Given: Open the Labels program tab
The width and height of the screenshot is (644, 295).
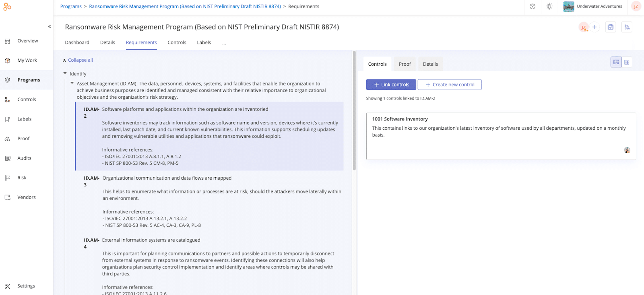Looking at the screenshot, I should click(x=204, y=43).
